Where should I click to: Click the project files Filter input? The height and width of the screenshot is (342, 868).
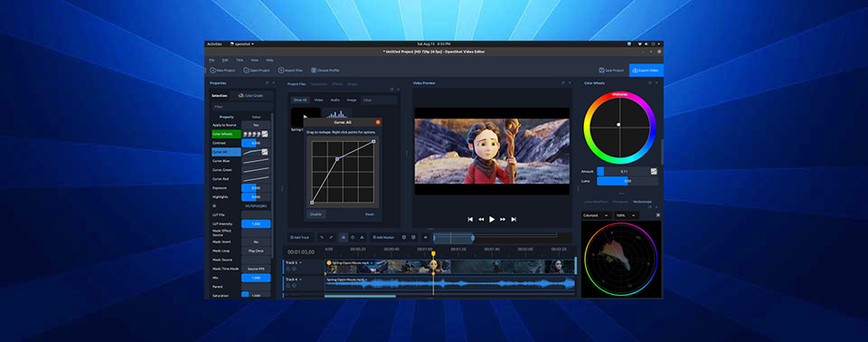[x=379, y=100]
